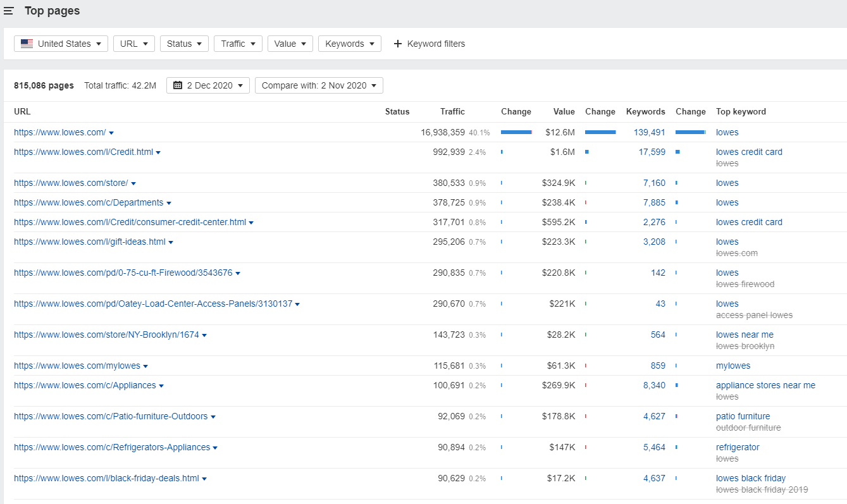This screenshot has height=504, width=847.
Task: Open the lowes.com/store/ URL link
Action: tap(71, 183)
